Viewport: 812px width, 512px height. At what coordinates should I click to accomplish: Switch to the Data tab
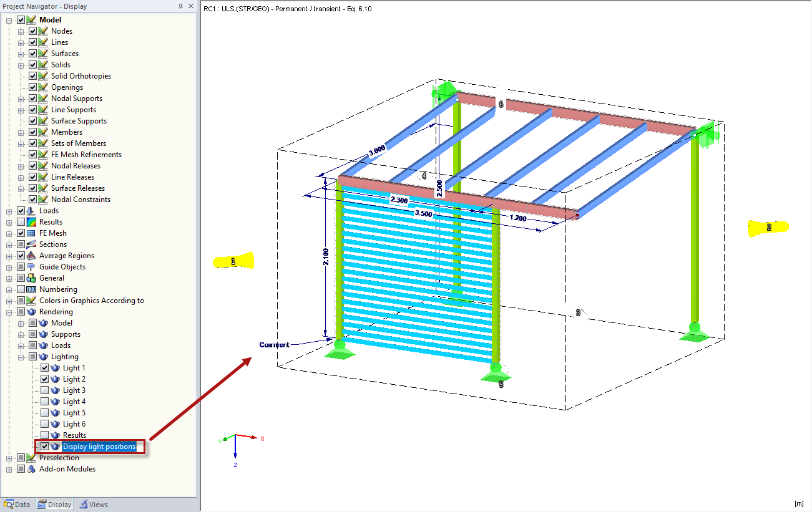point(17,505)
